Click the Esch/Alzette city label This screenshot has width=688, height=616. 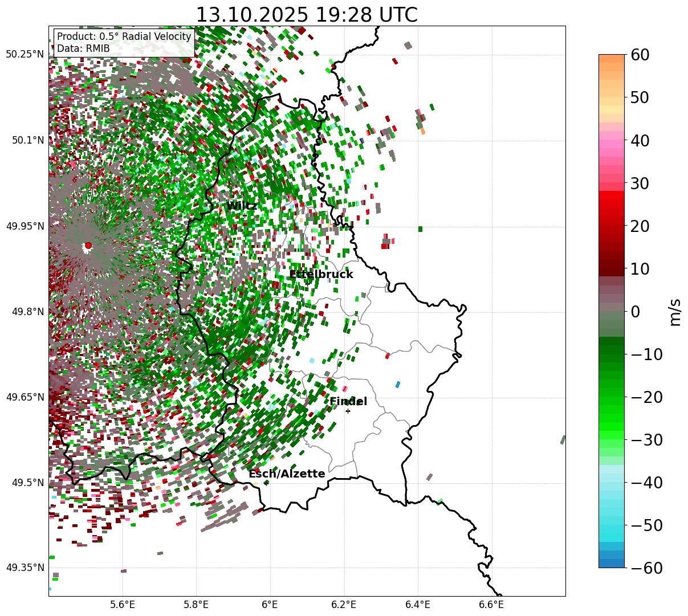[287, 474]
